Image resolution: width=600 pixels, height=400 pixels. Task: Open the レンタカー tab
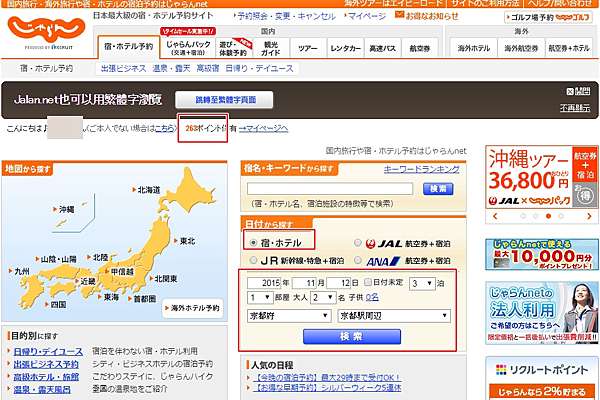[345, 48]
